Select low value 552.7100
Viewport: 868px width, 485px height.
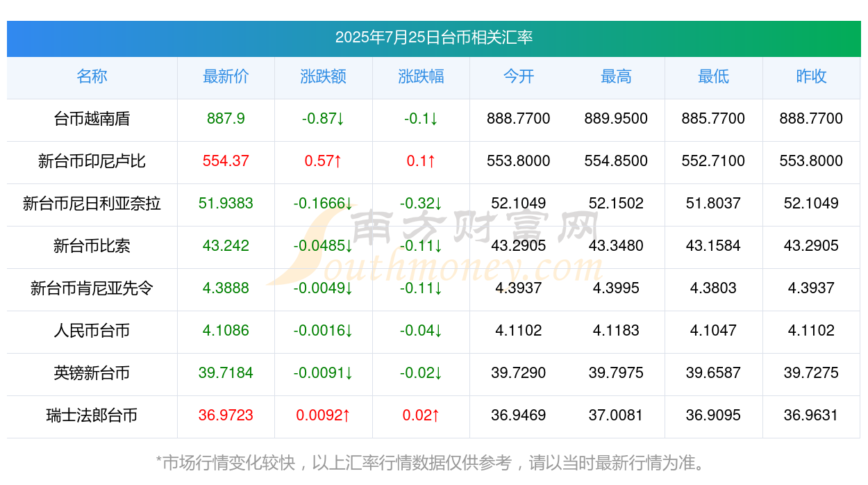pos(713,161)
